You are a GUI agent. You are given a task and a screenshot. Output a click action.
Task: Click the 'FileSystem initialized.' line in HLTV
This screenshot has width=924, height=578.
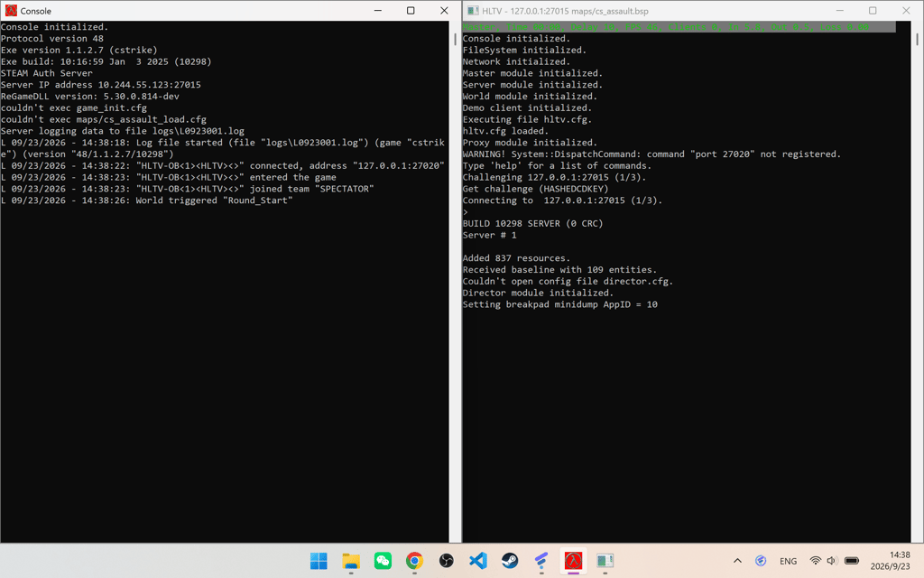coord(524,51)
